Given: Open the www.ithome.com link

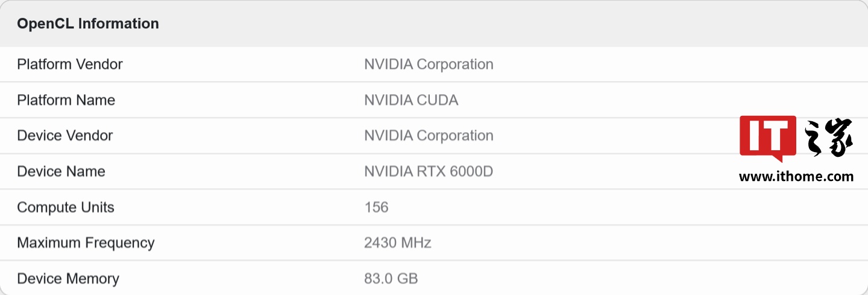Looking at the screenshot, I should point(796,177).
